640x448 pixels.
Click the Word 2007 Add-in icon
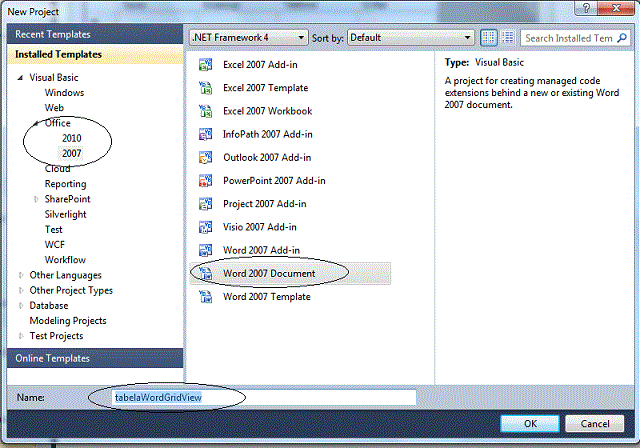pyautogui.click(x=205, y=250)
